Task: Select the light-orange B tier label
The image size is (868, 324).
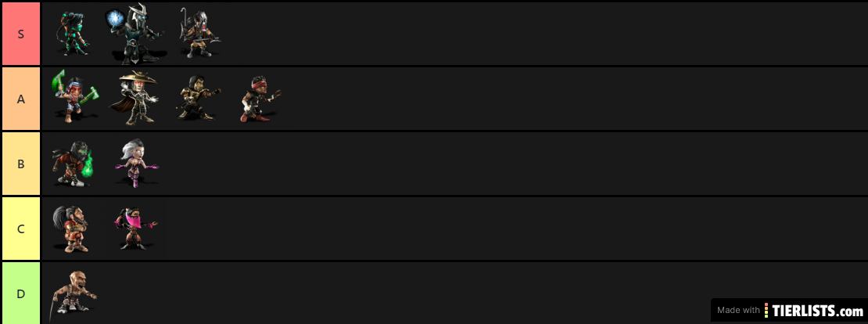Action: [20, 164]
